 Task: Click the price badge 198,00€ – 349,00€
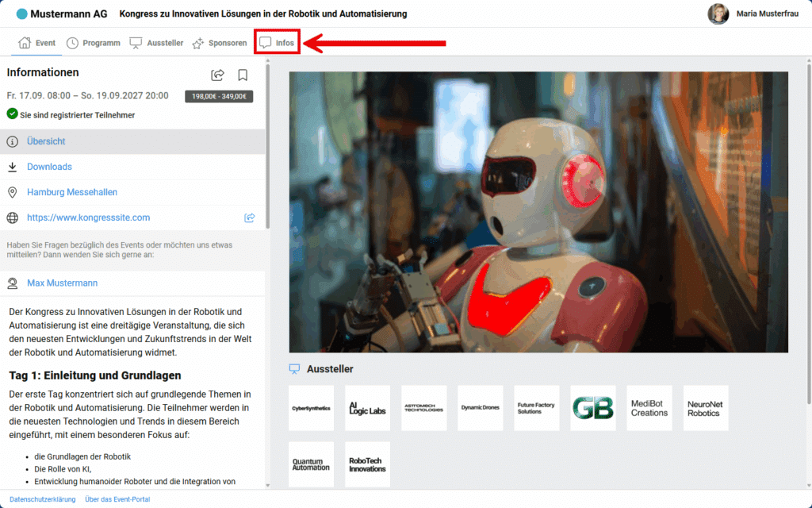[218, 96]
